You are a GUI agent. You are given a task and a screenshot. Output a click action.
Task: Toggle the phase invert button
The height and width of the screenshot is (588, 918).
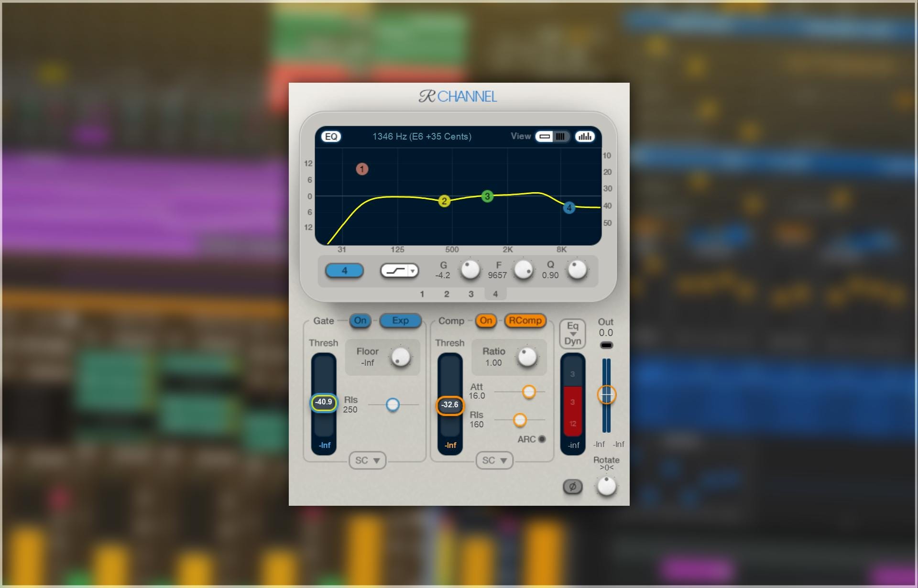(x=573, y=487)
